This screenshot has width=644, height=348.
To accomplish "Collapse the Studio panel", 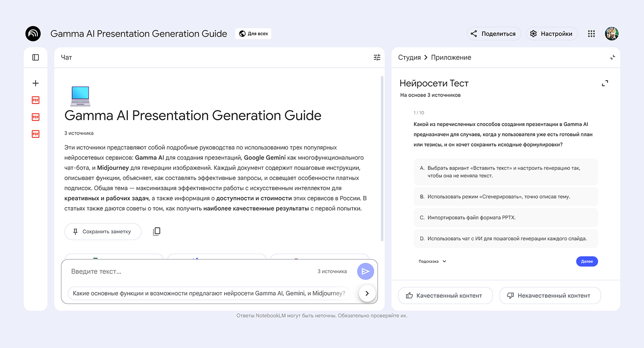I will click(x=613, y=58).
